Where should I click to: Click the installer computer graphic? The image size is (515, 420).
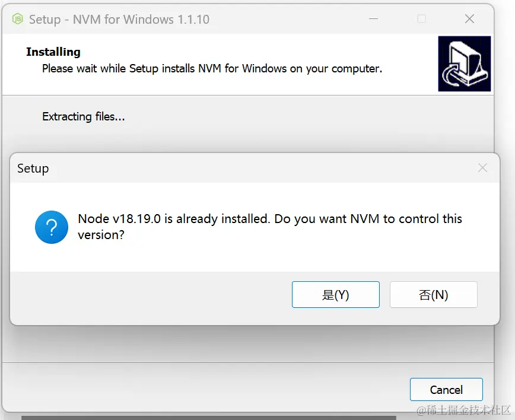465,63
